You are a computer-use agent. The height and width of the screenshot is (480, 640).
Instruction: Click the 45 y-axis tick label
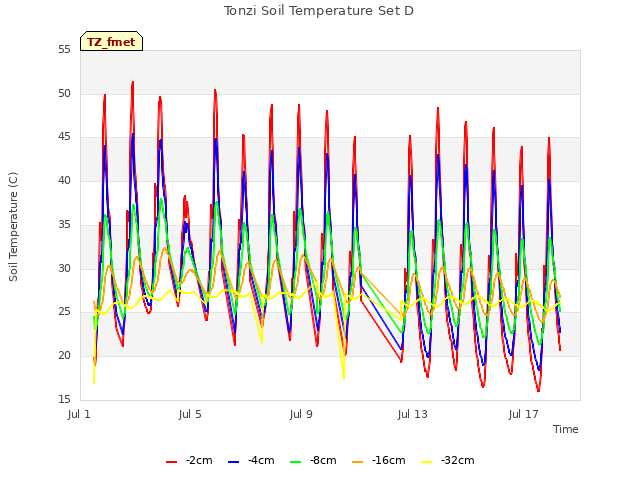[x=64, y=137]
